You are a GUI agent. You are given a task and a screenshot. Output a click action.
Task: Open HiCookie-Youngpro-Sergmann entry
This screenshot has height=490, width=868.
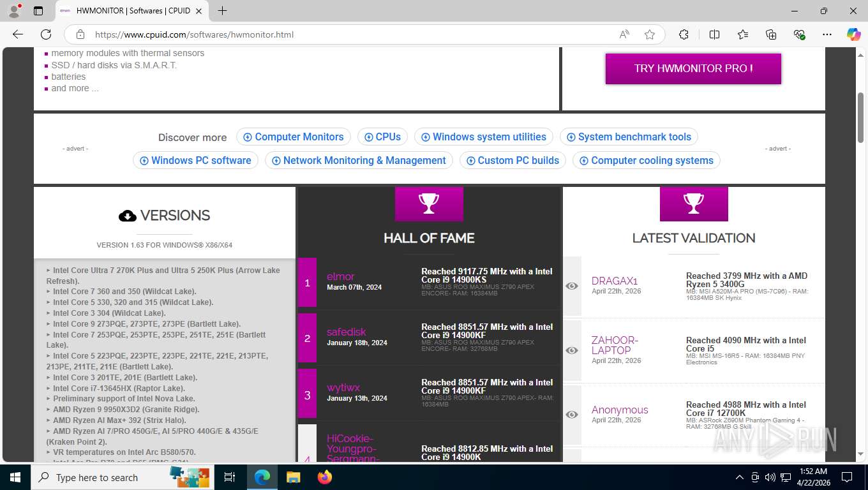353,448
